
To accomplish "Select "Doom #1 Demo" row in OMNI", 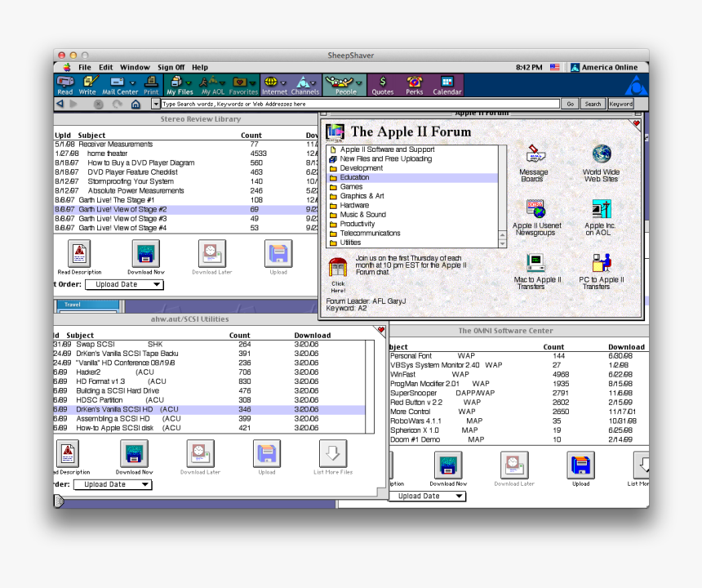I will coord(518,439).
